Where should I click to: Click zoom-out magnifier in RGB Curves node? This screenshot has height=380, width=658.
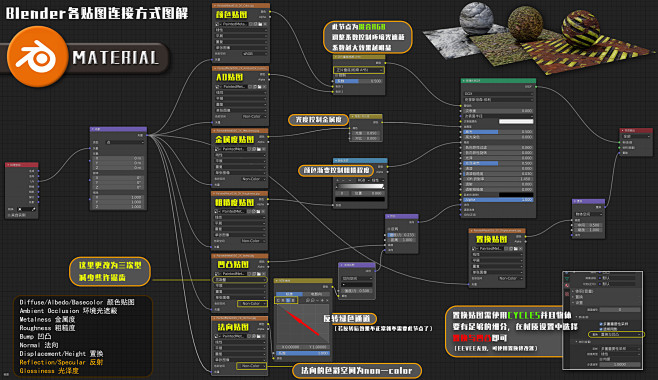313,300
